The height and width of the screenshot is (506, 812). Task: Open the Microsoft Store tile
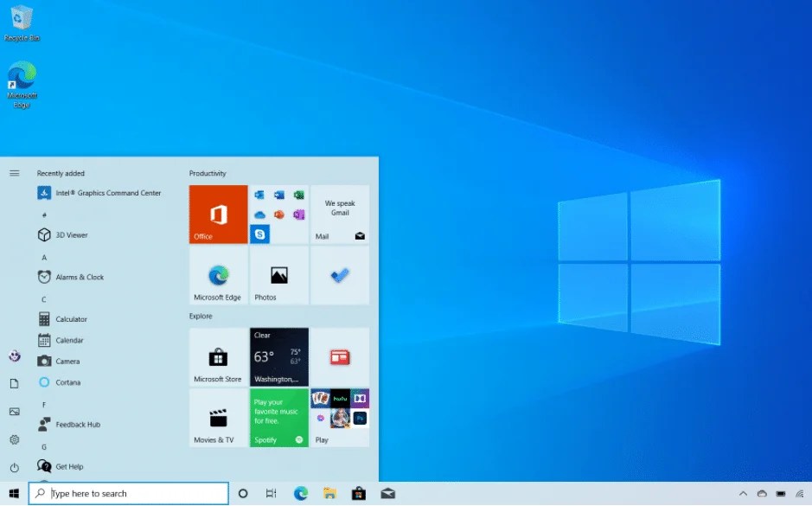218,357
